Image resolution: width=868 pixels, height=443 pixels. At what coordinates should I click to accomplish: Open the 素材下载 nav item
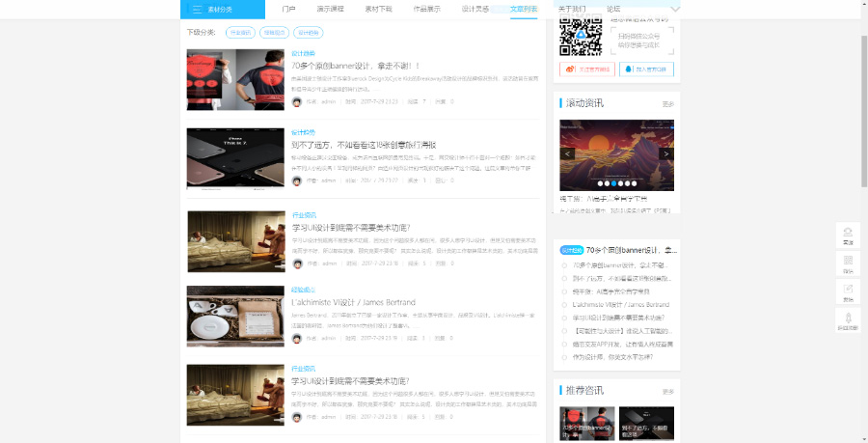(x=379, y=9)
